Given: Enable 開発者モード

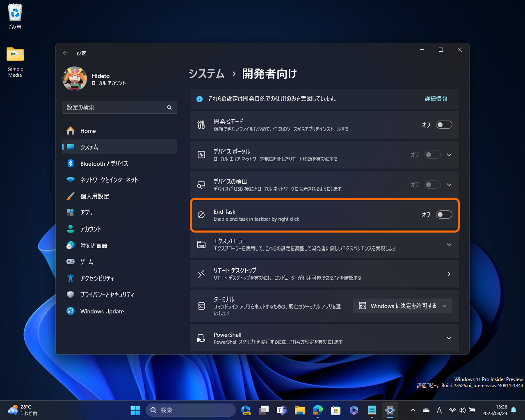Looking at the screenshot, I should click(x=443, y=124).
